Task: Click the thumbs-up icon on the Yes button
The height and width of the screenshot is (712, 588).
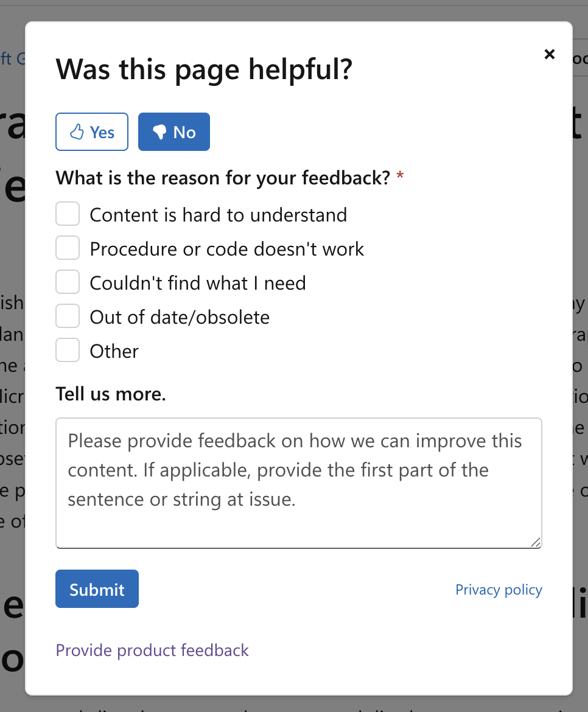Action: (x=77, y=131)
